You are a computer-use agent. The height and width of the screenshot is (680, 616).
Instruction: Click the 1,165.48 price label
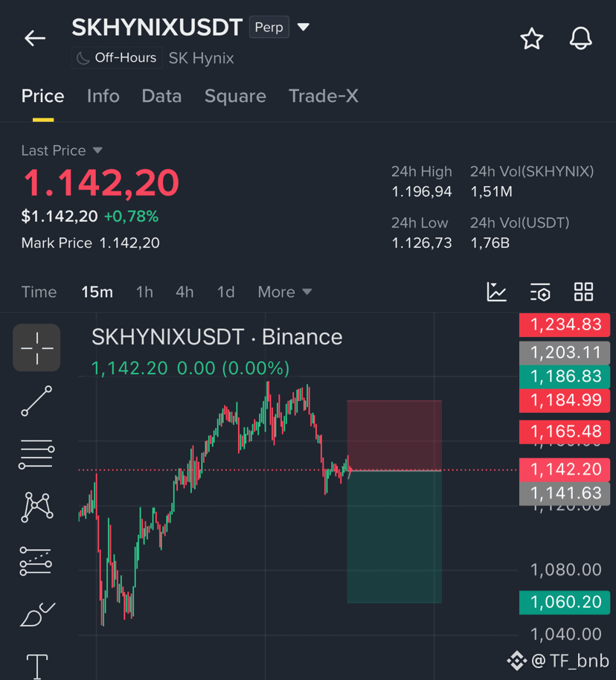(x=565, y=432)
